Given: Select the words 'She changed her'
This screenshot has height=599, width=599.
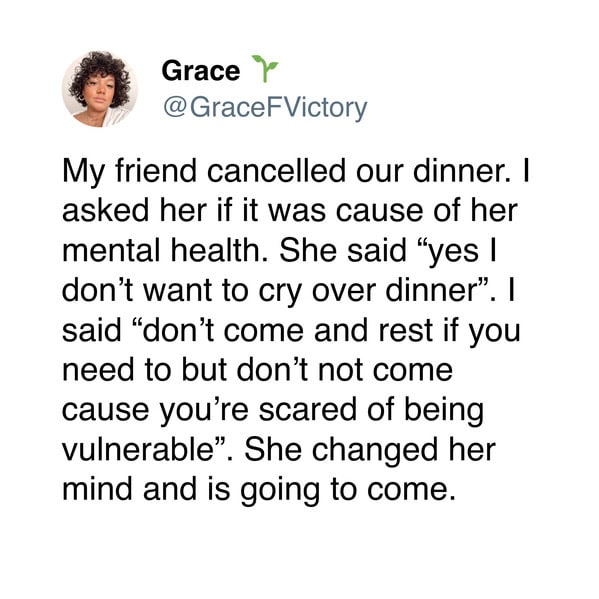Looking at the screenshot, I should 370,449.
